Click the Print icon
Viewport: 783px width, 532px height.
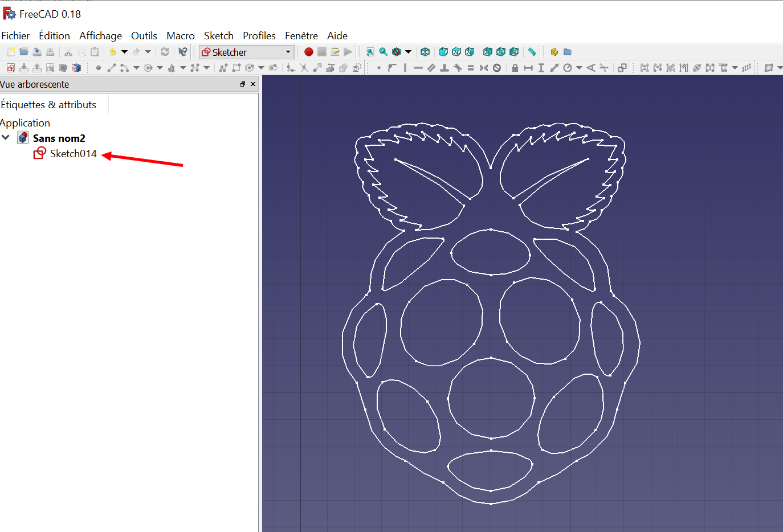point(50,52)
